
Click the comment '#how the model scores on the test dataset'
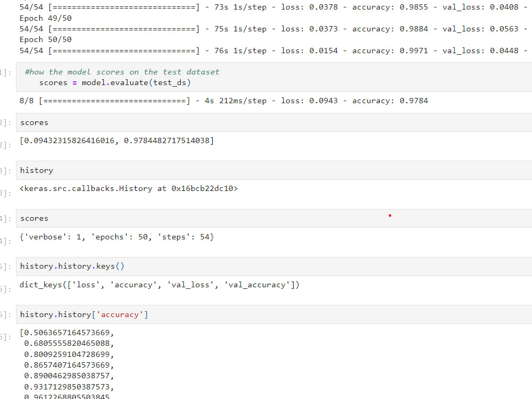122,72
